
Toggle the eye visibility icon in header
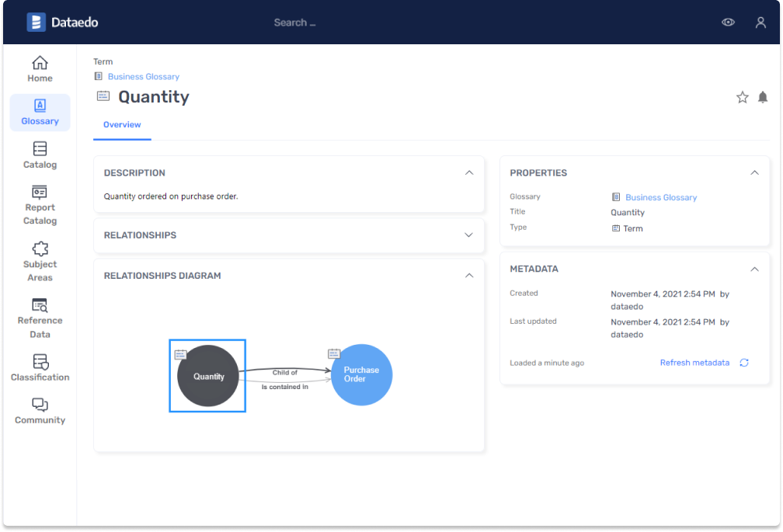728,23
